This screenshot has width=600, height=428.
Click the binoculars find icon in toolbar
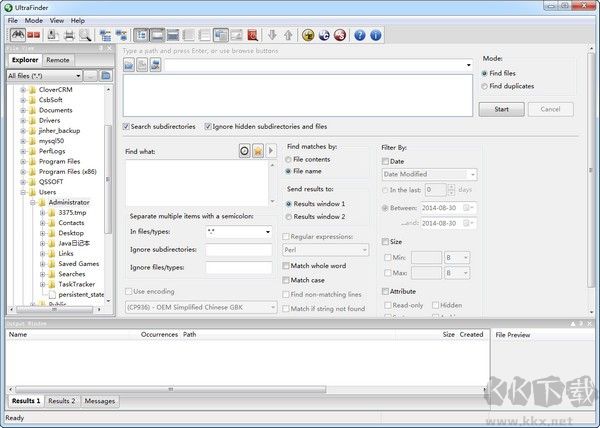click(17, 35)
